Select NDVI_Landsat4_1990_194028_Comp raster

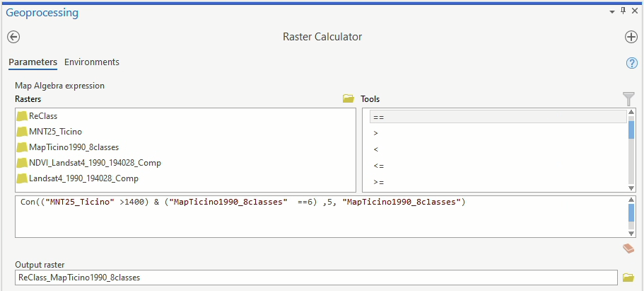[x=95, y=162]
